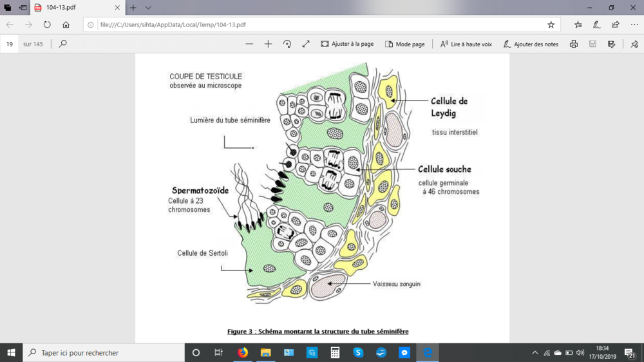
Task: Click the page number field showing 19
Action: 10,44
